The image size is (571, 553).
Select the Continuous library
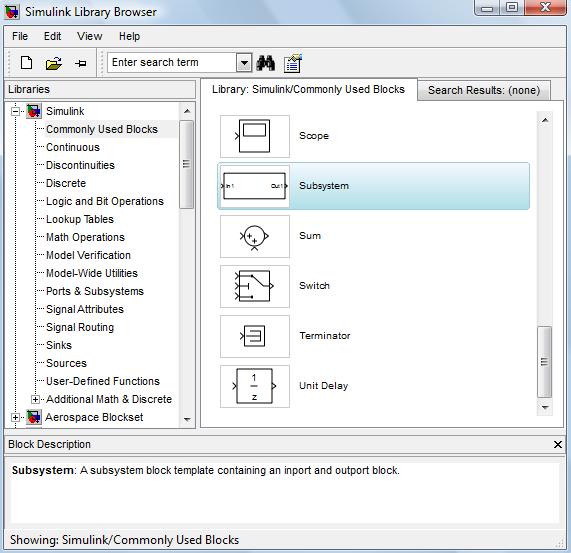coord(73,147)
